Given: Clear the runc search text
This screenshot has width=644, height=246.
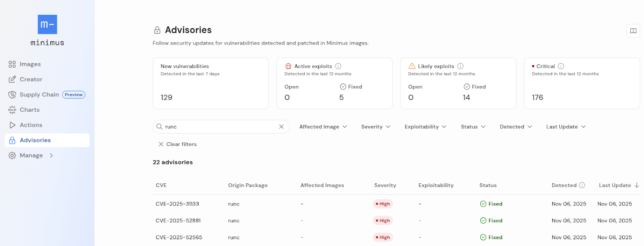Looking at the screenshot, I should (281, 127).
